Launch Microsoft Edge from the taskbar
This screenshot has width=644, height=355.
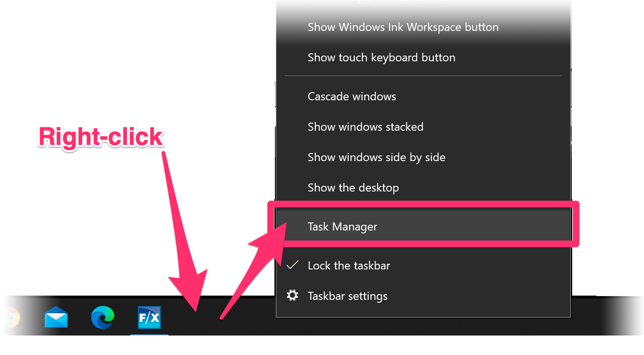(x=103, y=317)
